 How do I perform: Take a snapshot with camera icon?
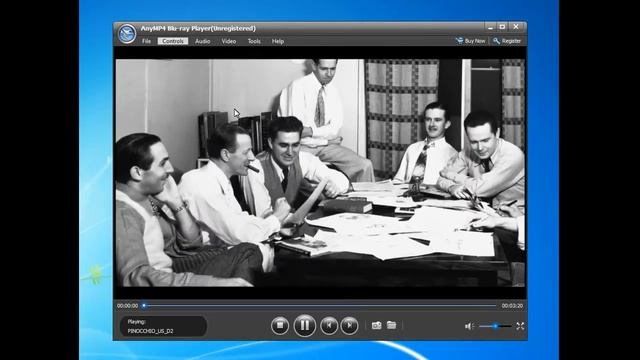pos(376,325)
